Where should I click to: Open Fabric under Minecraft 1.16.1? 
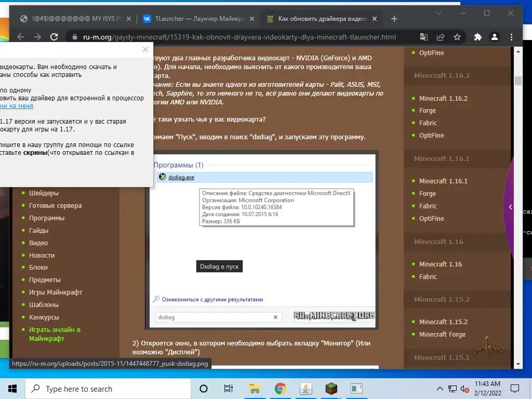428,206
